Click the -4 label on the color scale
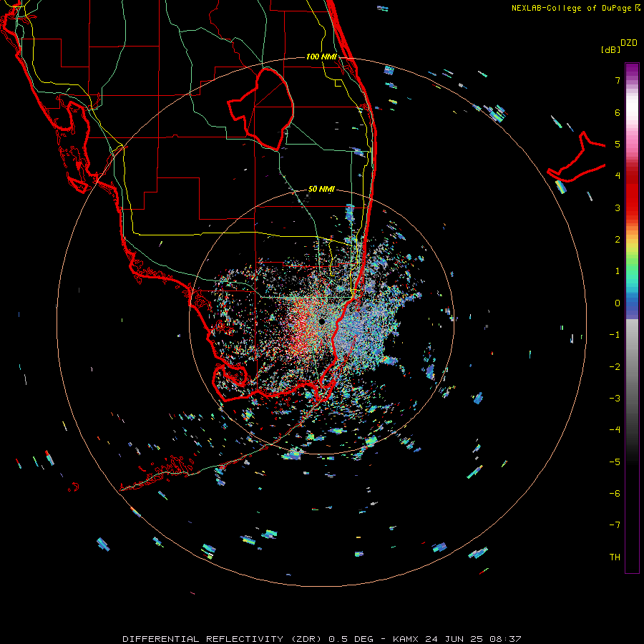The height and width of the screenshot is (644, 644). click(x=615, y=430)
